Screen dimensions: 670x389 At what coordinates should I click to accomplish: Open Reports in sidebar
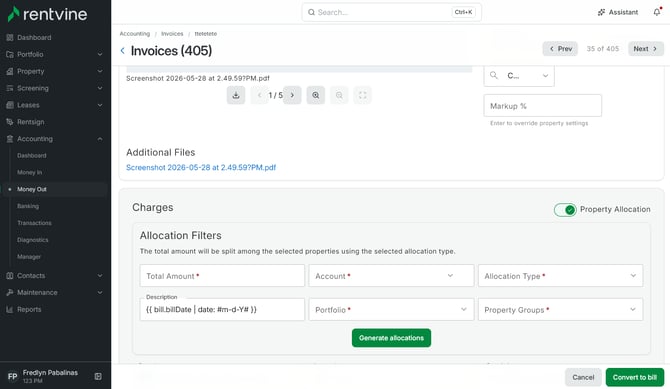click(x=29, y=309)
